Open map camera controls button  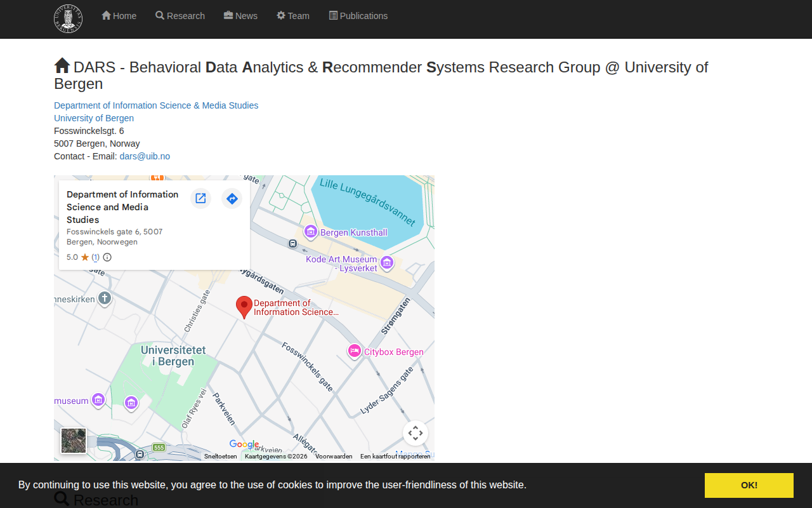[416, 433]
